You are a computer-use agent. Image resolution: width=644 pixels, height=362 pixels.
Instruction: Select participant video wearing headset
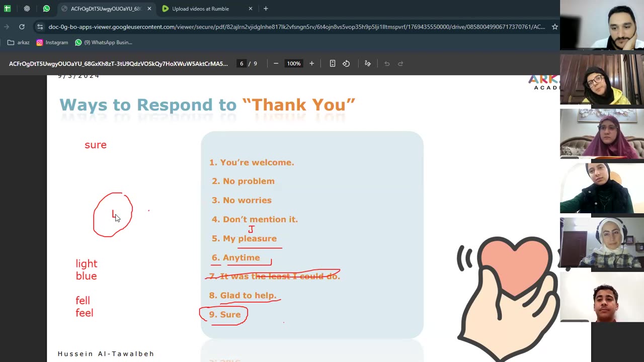pyautogui.click(x=602, y=242)
